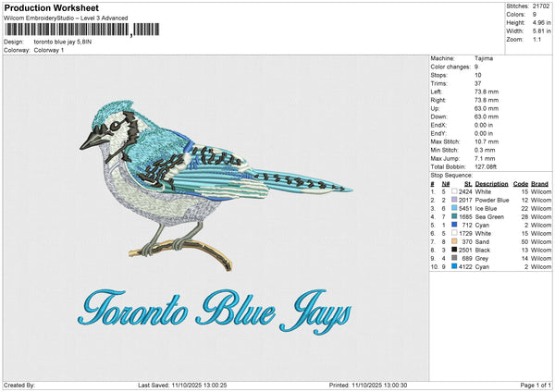Click the 'Black' description text

click(x=483, y=251)
